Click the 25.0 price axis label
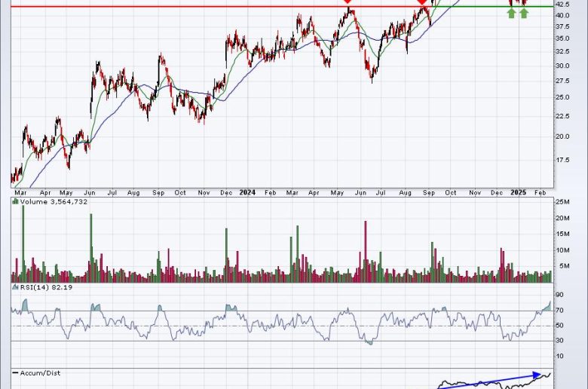Screen dimensions: 588x389 click(x=563, y=97)
